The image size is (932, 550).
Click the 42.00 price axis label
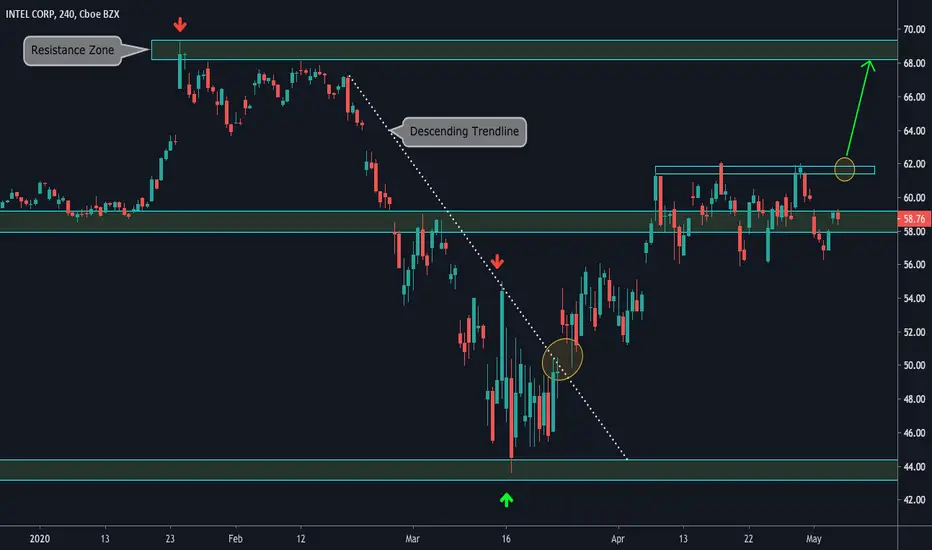click(x=914, y=499)
